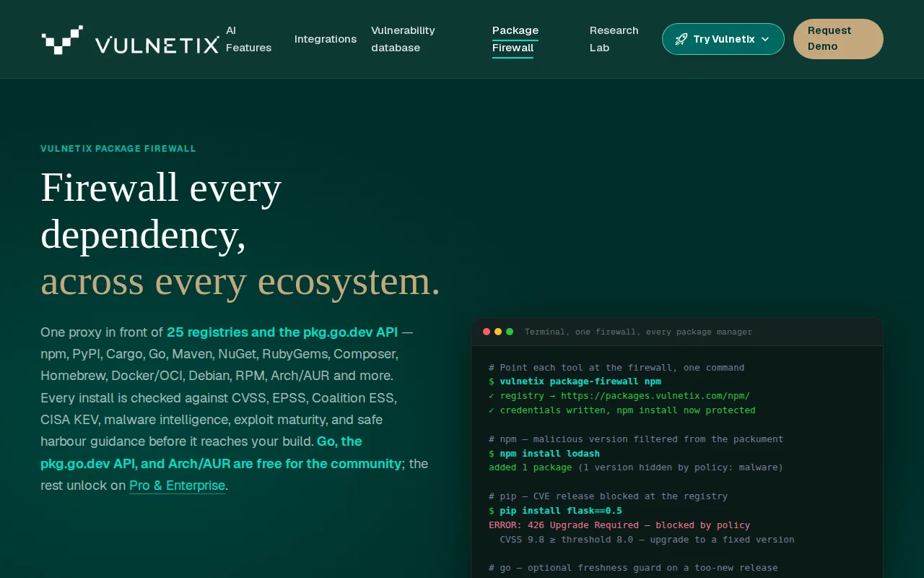Viewport: 924px width, 578px height.
Task: Click "ERROR: 426 Upgrade Required" line
Action: 619,525
